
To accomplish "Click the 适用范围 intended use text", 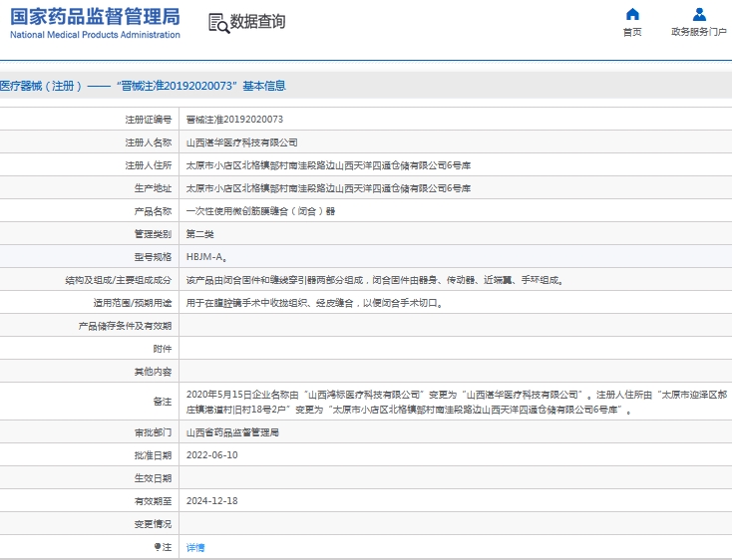I will point(314,303).
